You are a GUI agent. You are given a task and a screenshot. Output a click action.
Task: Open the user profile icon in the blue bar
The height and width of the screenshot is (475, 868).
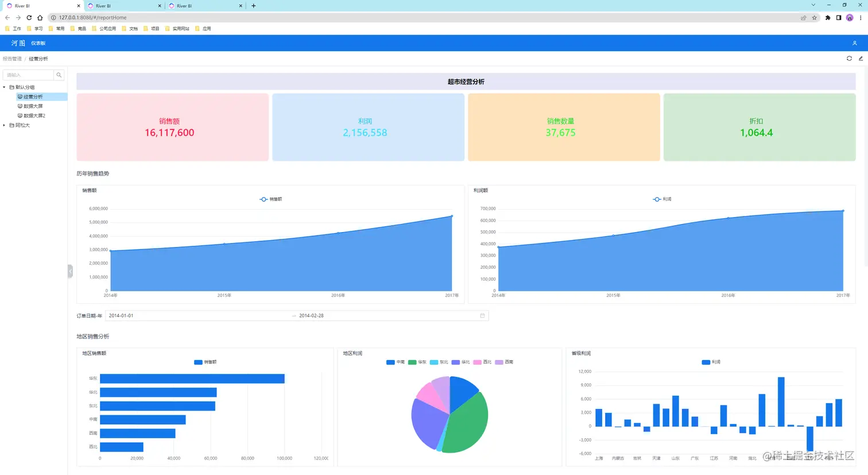854,43
